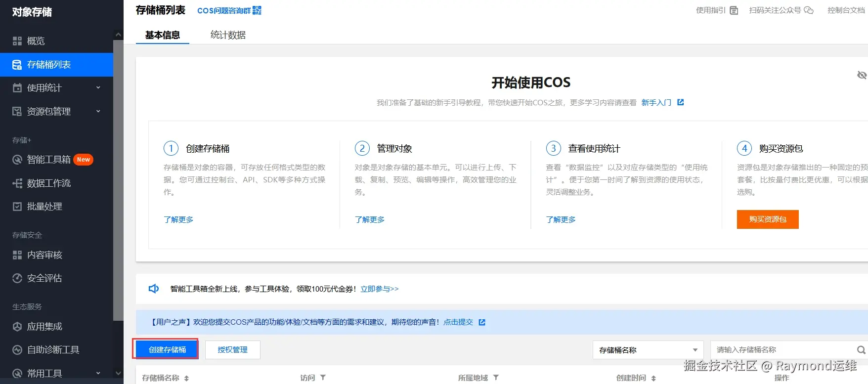The height and width of the screenshot is (384, 868).
Task: Click filter icon in 所属地域 column header
Action: coord(496,378)
